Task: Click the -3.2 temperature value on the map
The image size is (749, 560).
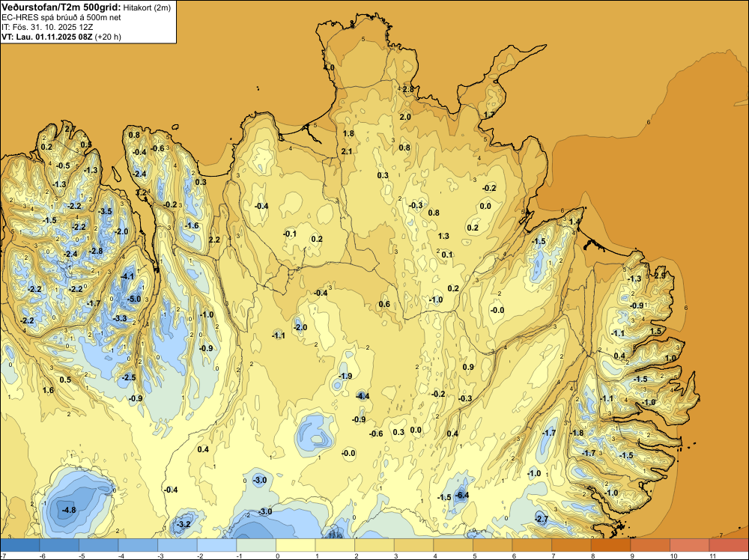Action: [x=184, y=524]
